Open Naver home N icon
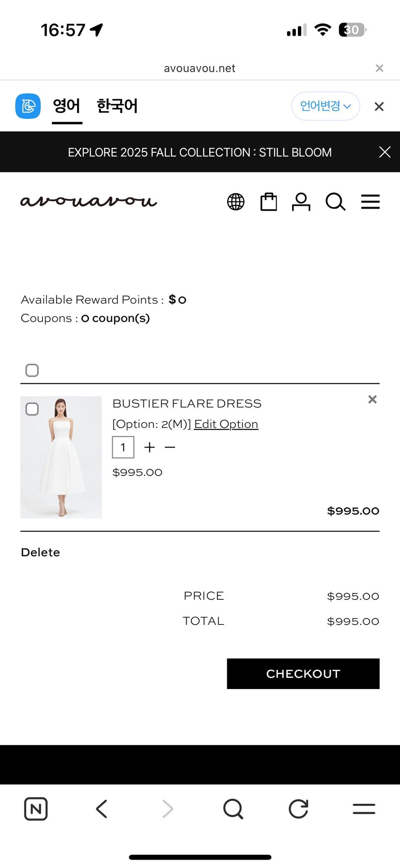Image resolution: width=400 pixels, height=868 pixels. click(36, 809)
